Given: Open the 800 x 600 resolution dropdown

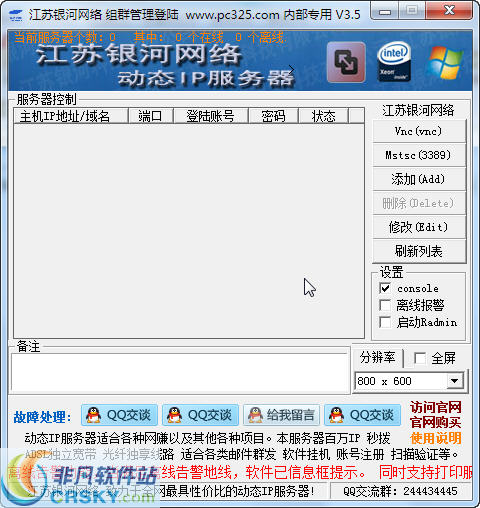Looking at the screenshot, I should 454,381.
